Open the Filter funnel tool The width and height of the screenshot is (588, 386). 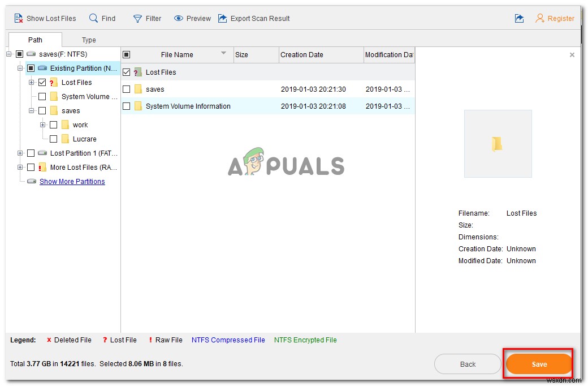click(x=137, y=19)
